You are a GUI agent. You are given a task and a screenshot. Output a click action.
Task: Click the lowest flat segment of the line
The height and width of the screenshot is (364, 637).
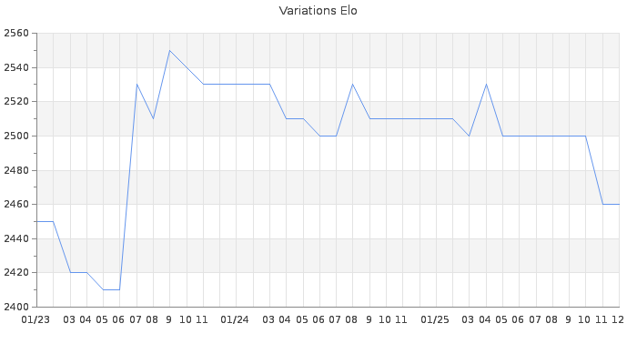pyautogui.click(x=111, y=289)
